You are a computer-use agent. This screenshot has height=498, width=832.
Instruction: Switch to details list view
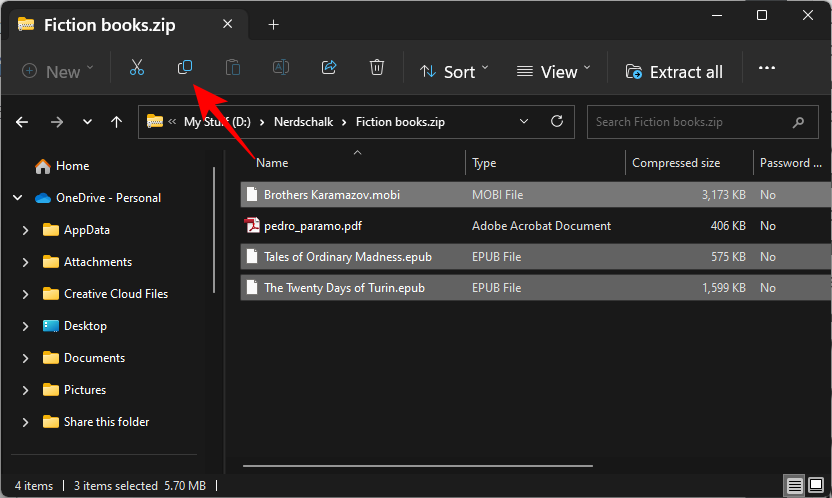click(x=795, y=486)
